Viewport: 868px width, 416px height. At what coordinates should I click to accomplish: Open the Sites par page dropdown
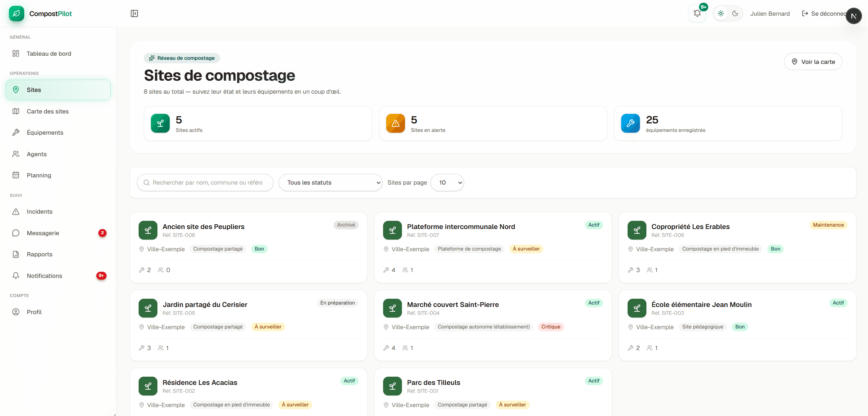pos(447,183)
